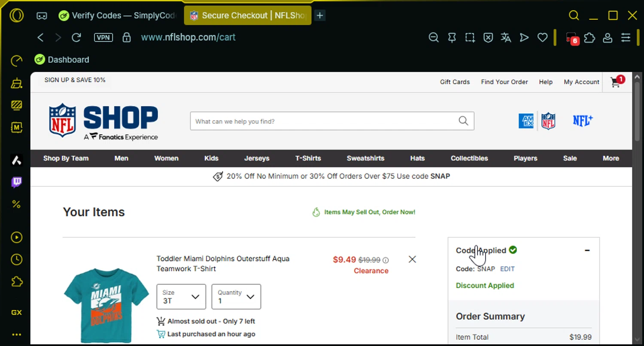The height and width of the screenshot is (346, 644).
Task: Open GX Cleaner in sidebar
Action: [x=16, y=83]
